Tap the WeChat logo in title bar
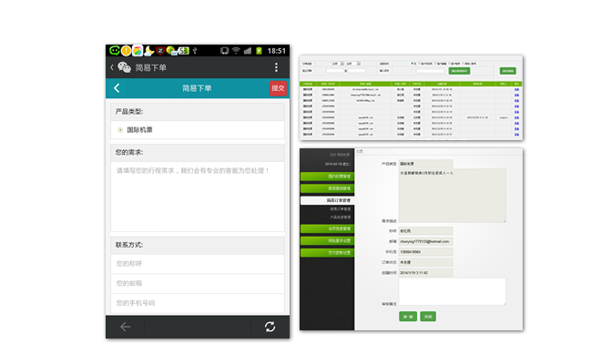The width and height of the screenshot is (601, 364). pos(124,67)
